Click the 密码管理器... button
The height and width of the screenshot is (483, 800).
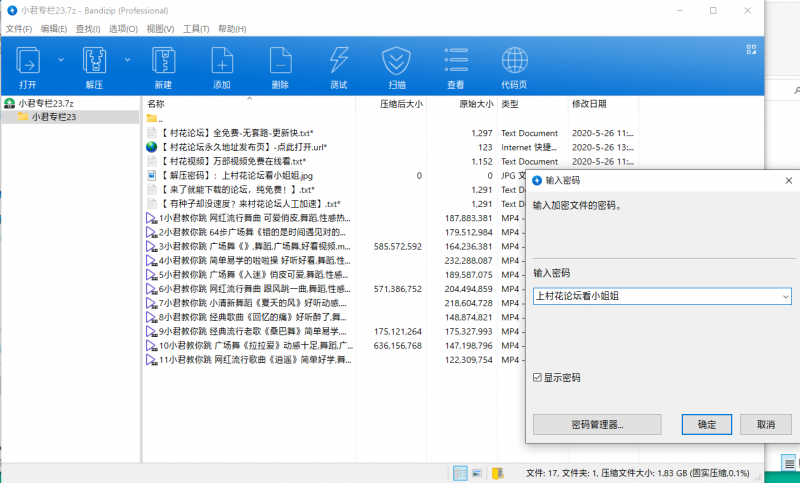[x=597, y=424]
